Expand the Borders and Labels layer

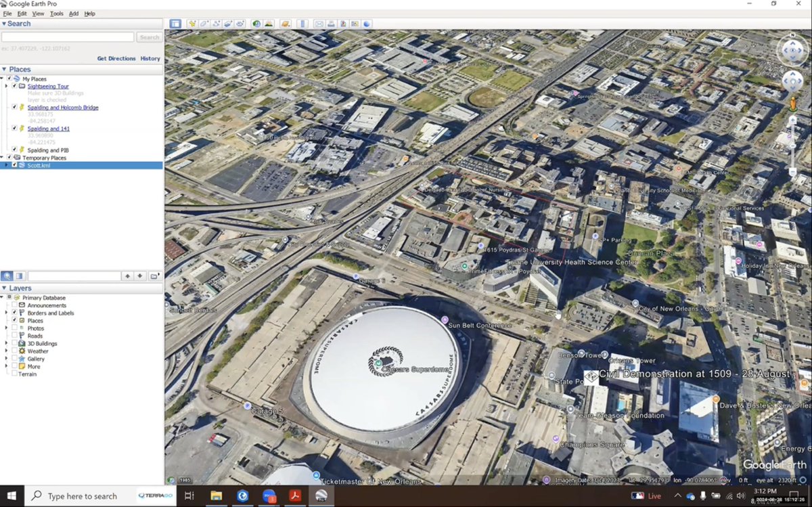point(7,313)
